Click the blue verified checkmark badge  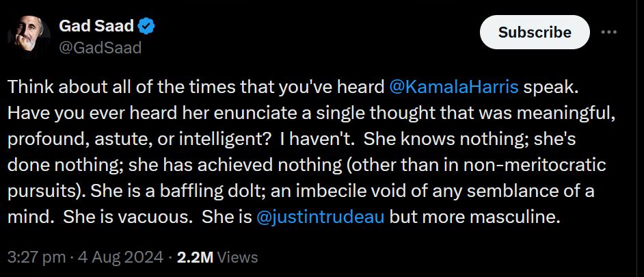(146, 27)
